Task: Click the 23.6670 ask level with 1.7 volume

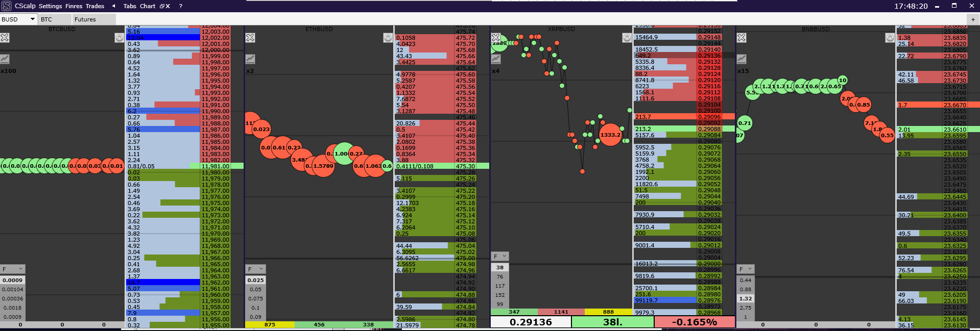Action: point(938,105)
